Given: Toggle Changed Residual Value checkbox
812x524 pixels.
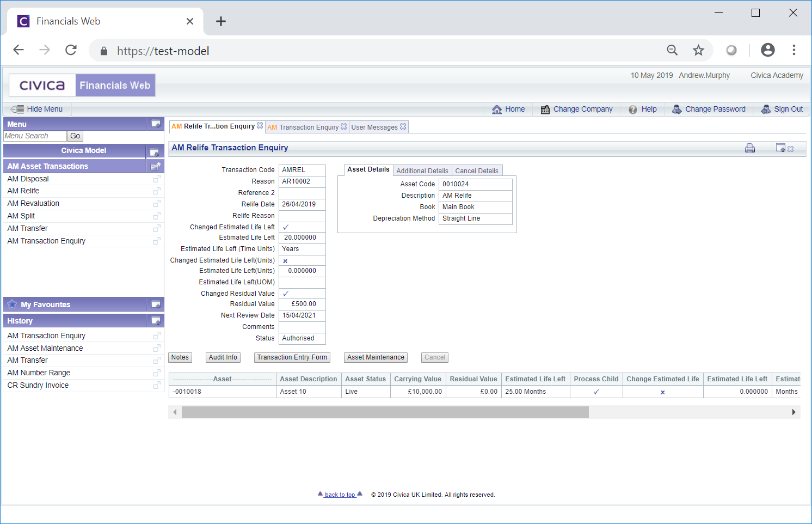Looking at the screenshot, I should pos(286,294).
